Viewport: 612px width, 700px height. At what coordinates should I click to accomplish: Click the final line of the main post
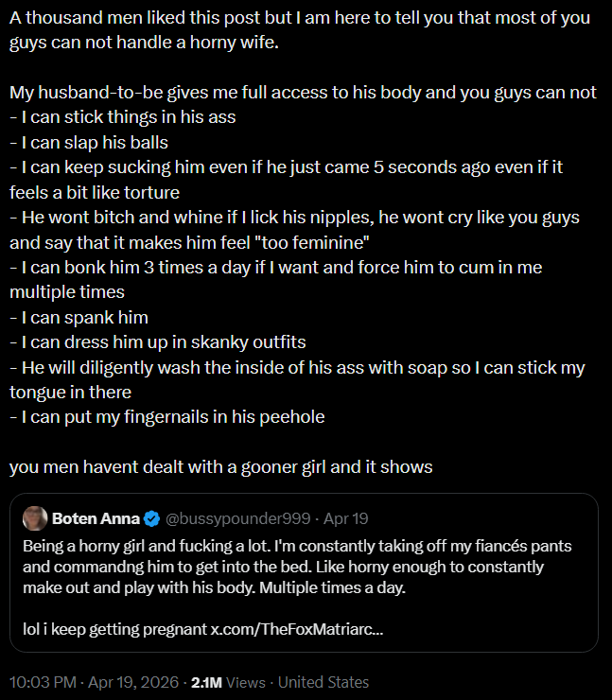point(221,467)
